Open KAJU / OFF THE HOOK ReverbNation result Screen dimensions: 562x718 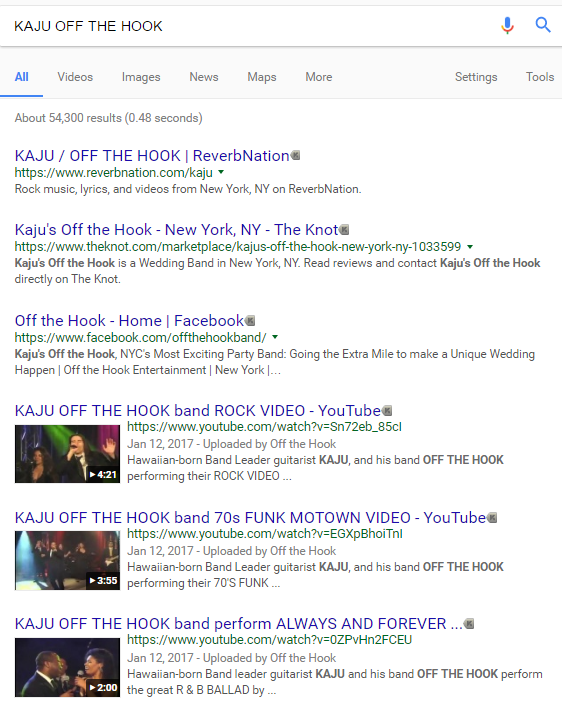pos(152,156)
